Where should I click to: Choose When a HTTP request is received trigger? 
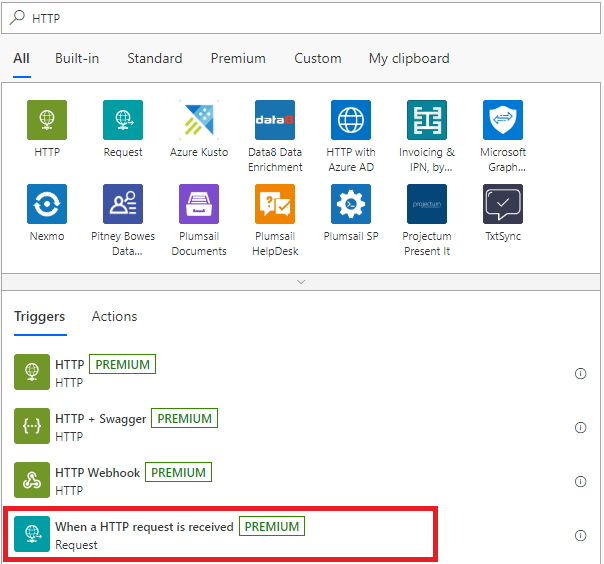point(220,534)
